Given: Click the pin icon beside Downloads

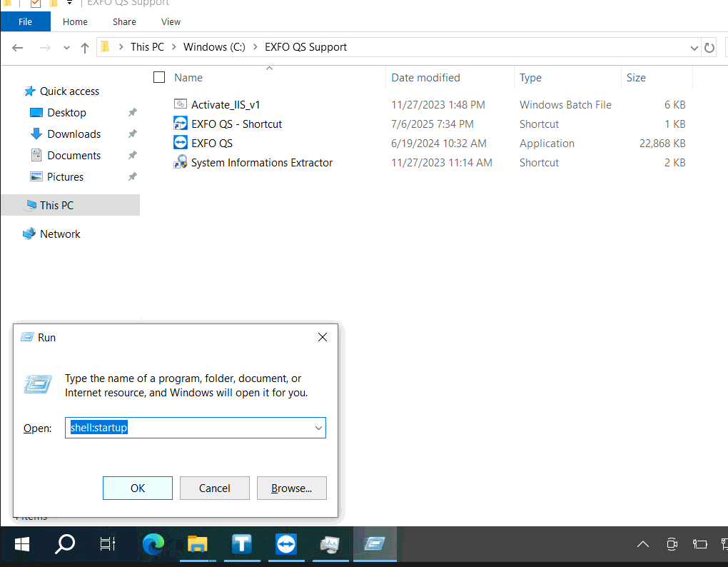Looking at the screenshot, I should [132, 134].
